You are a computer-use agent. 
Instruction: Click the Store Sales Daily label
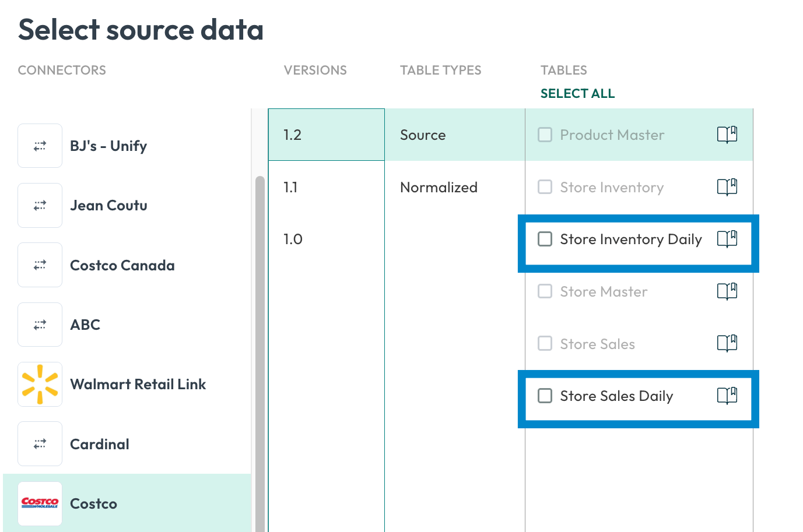click(x=616, y=396)
